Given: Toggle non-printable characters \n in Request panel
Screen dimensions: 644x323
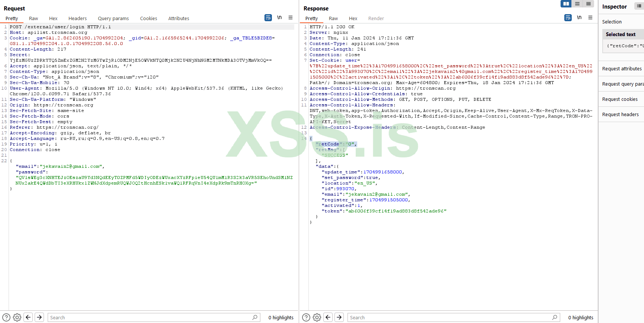Looking at the screenshot, I should pyautogui.click(x=279, y=17).
